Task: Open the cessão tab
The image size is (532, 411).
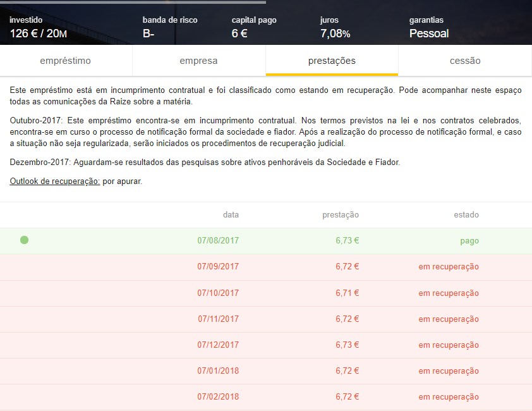Action: (465, 61)
